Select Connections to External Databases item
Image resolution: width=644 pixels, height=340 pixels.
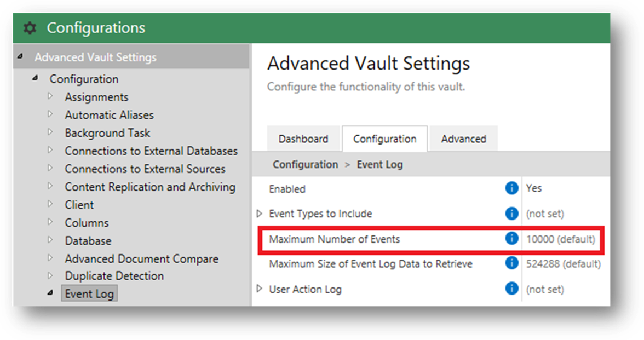click(151, 151)
